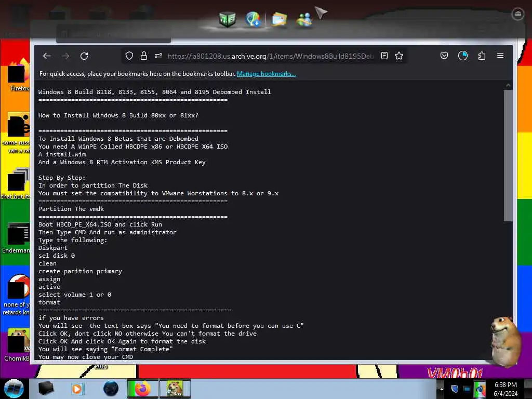Click line 'Partition The vmdk'
The height and width of the screenshot is (399, 532).
coord(71,209)
